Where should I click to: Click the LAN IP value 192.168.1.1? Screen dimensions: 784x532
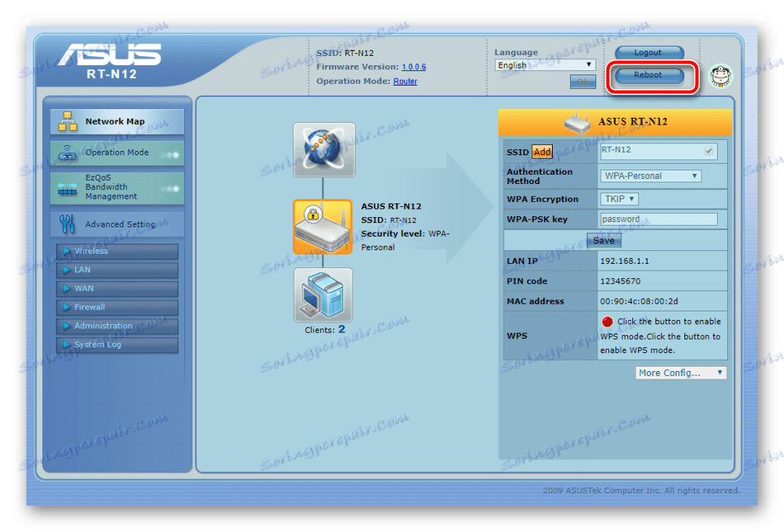click(625, 261)
